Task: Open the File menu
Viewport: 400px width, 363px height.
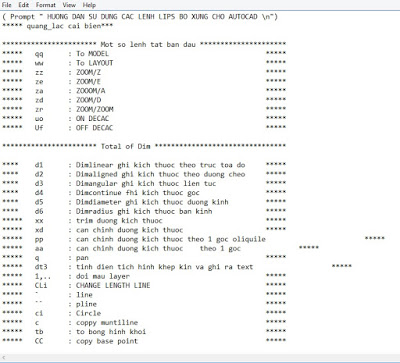Action: click(x=7, y=5)
